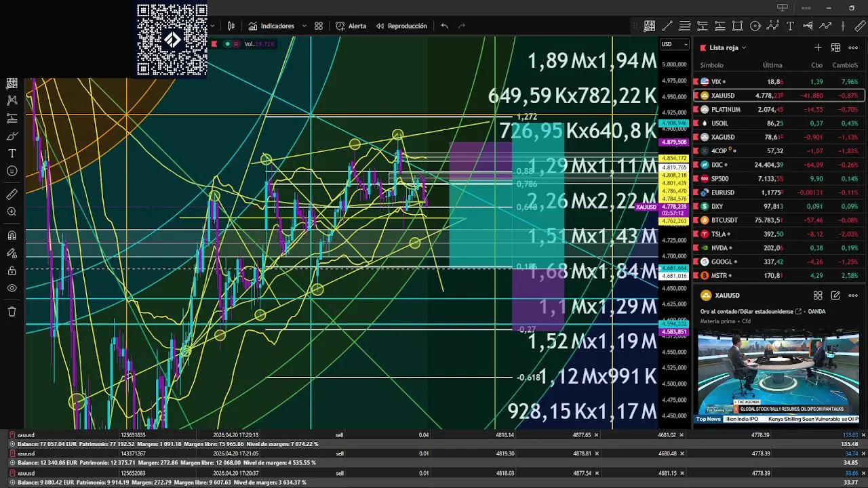
Task: Expand balance row 9 880.42 EUR
Action: [12, 483]
